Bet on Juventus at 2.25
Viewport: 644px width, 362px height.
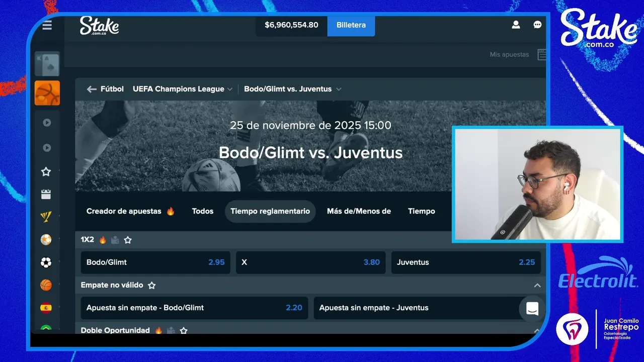[466, 262]
